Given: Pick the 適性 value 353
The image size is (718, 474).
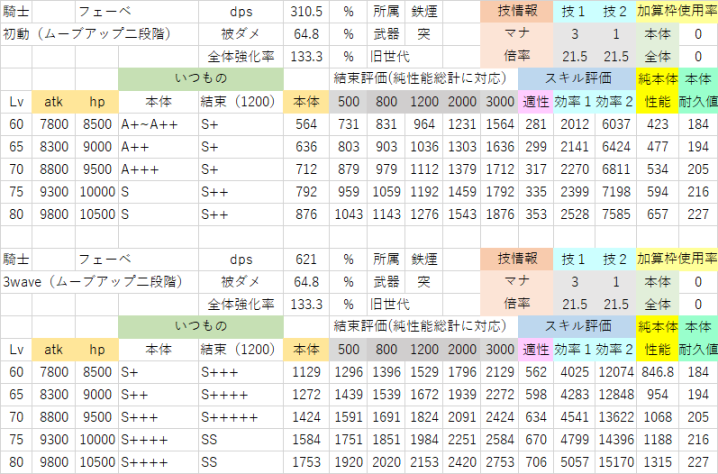Looking at the screenshot, I should [536, 214].
